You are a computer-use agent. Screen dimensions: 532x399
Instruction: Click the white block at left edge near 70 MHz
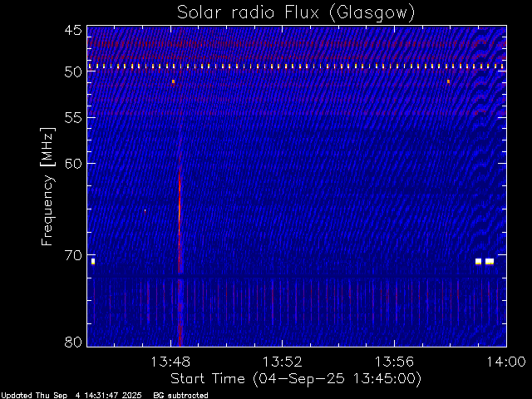tap(93, 262)
